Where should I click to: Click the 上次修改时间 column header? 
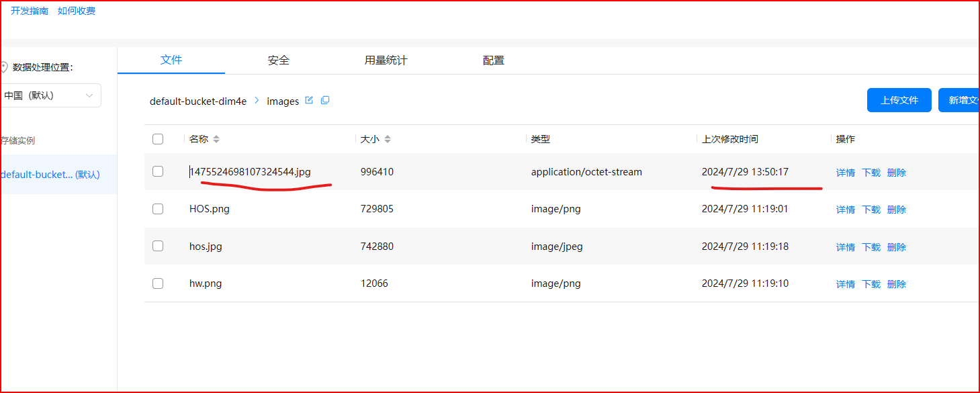click(730, 139)
